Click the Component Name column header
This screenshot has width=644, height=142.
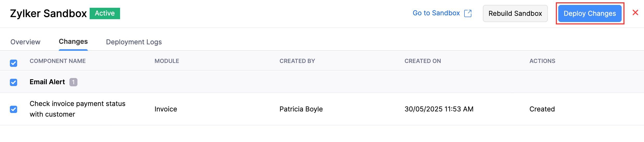[x=57, y=61]
